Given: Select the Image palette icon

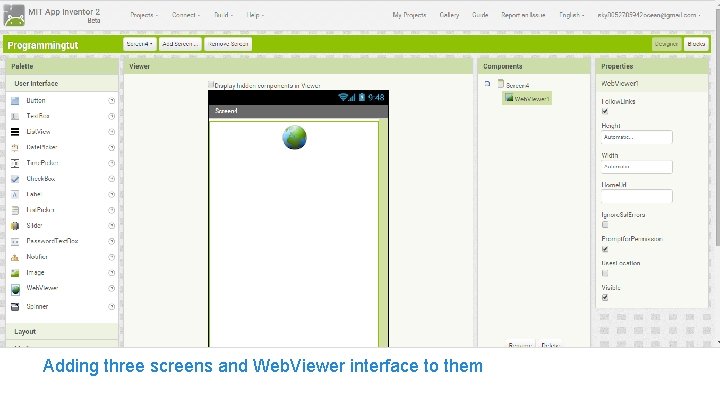Looking at the screenshot, I should [15, 273].
